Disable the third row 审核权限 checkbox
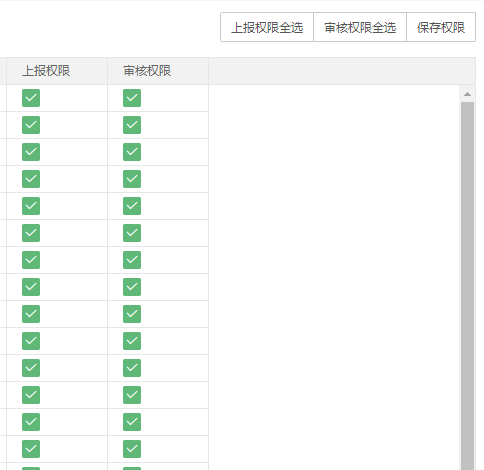This screenshot has width=484, height=470. point(132,152)
